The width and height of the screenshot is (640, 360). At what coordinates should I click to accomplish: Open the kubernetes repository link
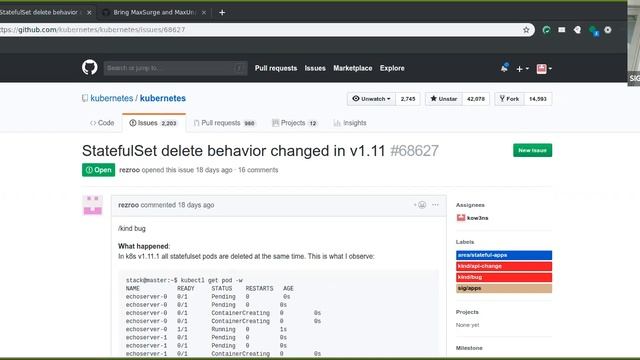click(163, 98)
